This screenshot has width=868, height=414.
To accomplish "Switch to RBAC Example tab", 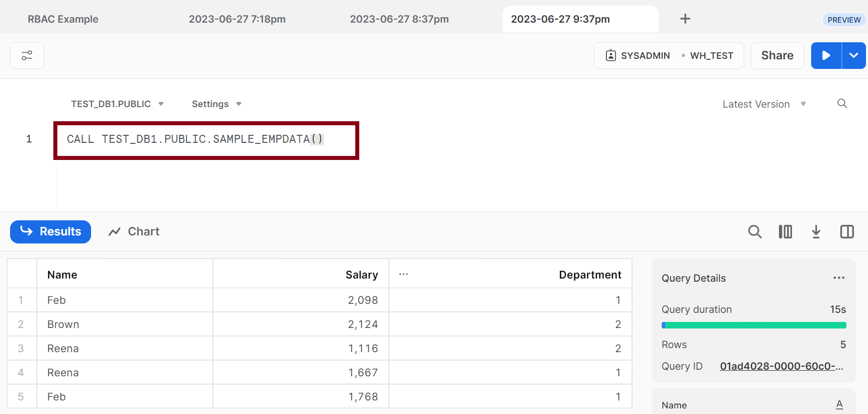I will (x=63, y=19).
